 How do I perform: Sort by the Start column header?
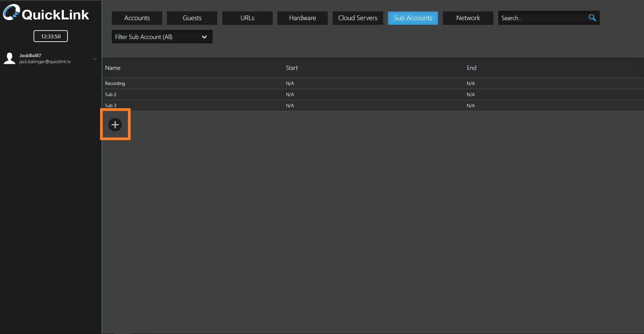(292, 68)
